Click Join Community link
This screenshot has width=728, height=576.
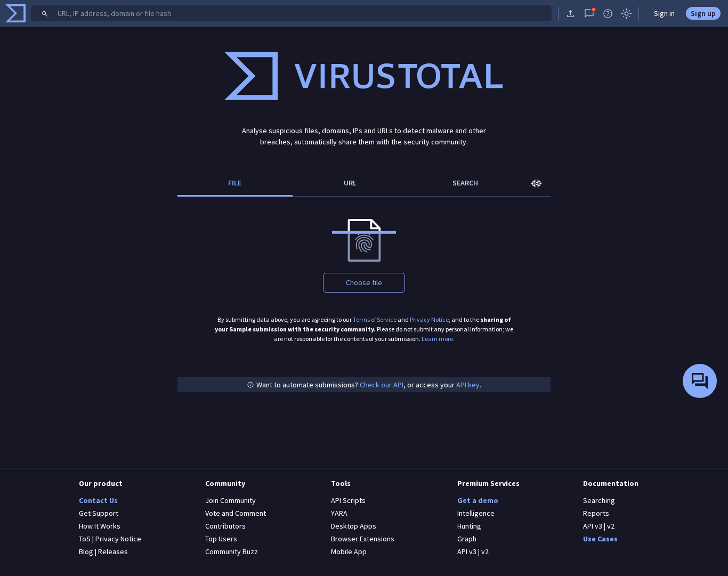230,500
